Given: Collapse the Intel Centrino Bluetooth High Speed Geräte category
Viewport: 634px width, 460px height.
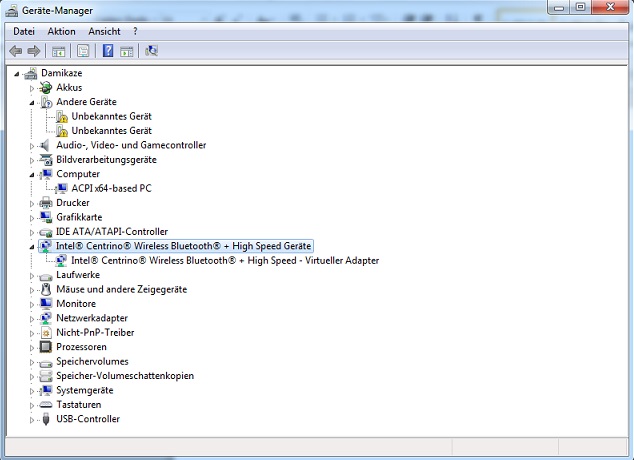Looking at the screenshot, I should (32, 247).
